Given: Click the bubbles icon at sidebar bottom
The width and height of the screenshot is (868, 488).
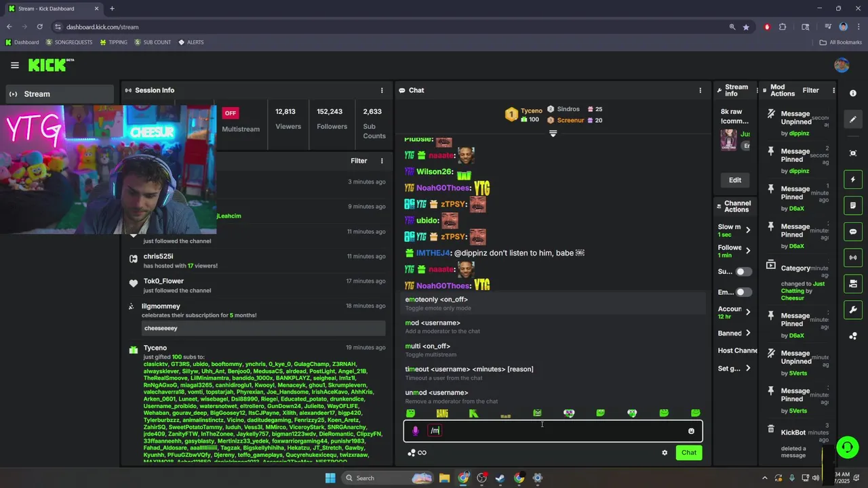Looking at the screenshot, I should (x=853, y=336).
